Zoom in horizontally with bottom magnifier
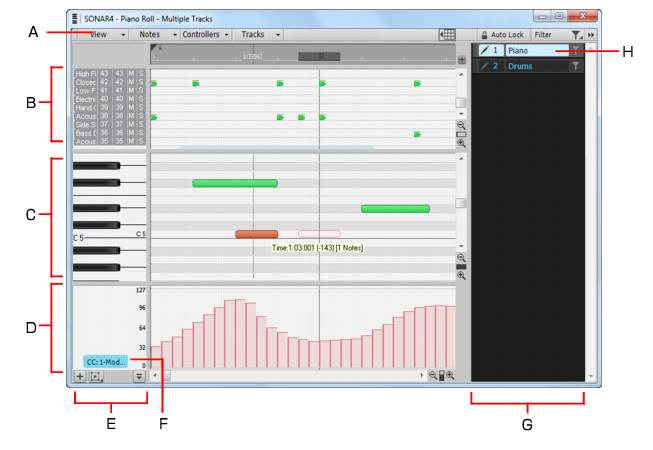This screenshot has width=653, height=450. click(451, 375)
